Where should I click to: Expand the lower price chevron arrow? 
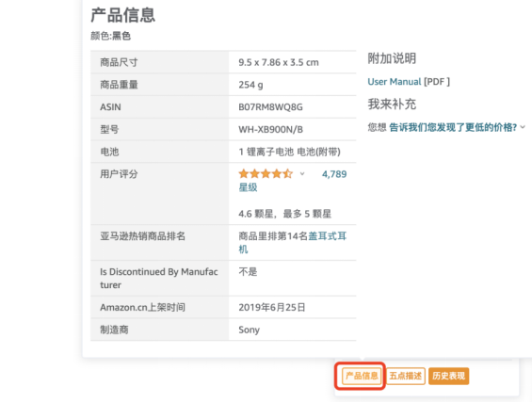523,127
